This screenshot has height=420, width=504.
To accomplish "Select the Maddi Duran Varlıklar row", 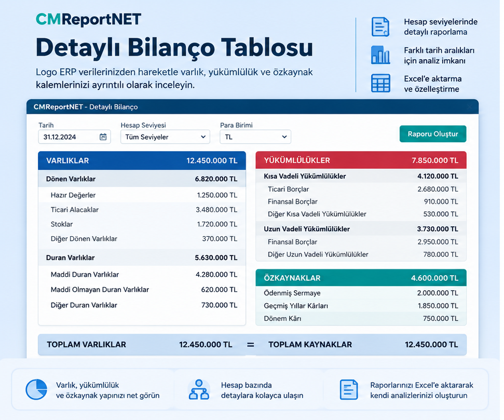I will coord(142,275).
